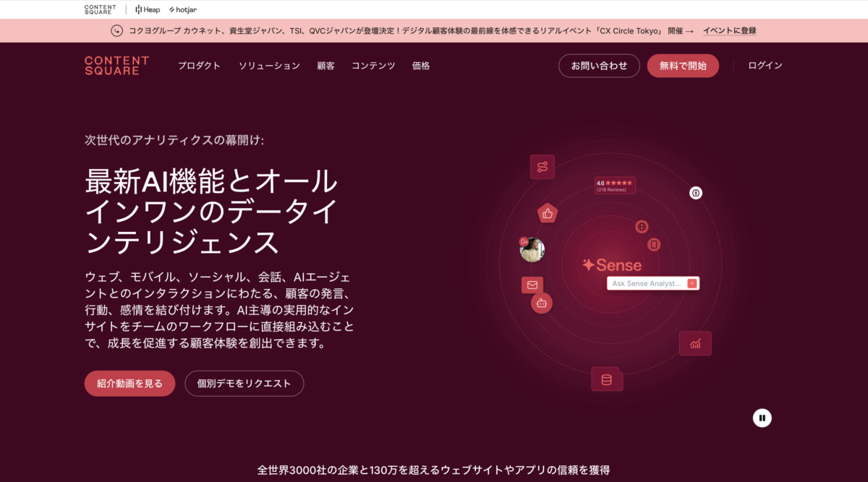Open the コンテンツ menu
The height and width of the screenshot is (482, 868).
pos(373,66)
